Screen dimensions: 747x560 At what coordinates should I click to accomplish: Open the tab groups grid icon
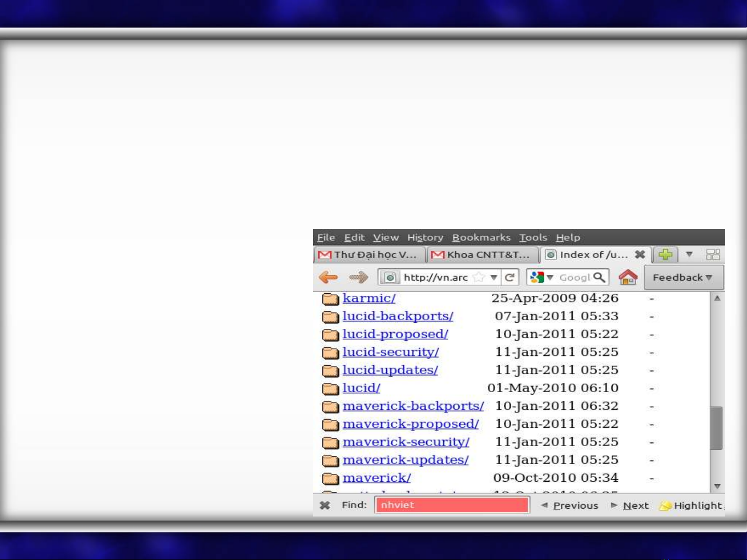click(x=713, y=254)
